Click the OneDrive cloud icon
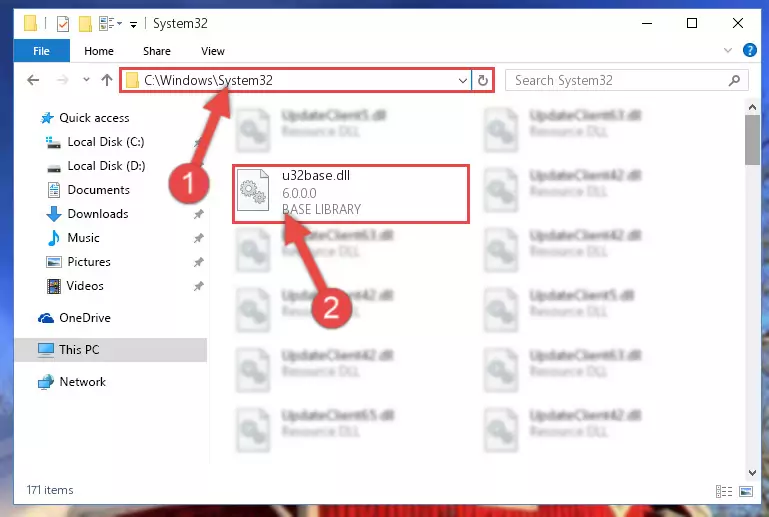 click(x=46, y=318)
